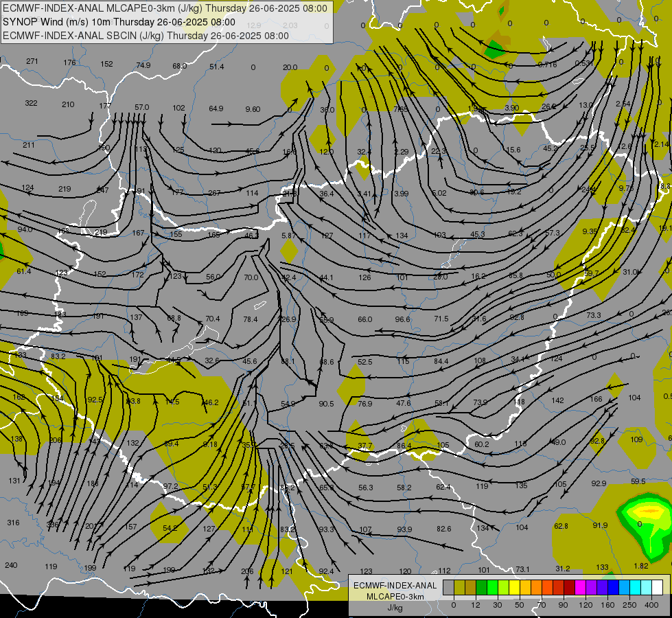Click the MLCAPE0-3km title line in header
The image size is (672, 618).
click(165, 8)
